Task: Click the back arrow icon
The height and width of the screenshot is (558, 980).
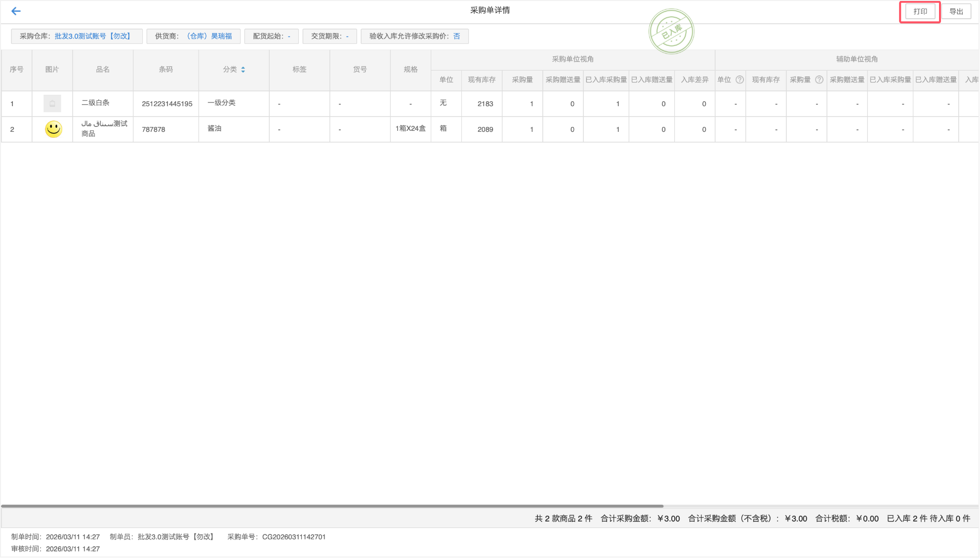Action: point(16,11)
